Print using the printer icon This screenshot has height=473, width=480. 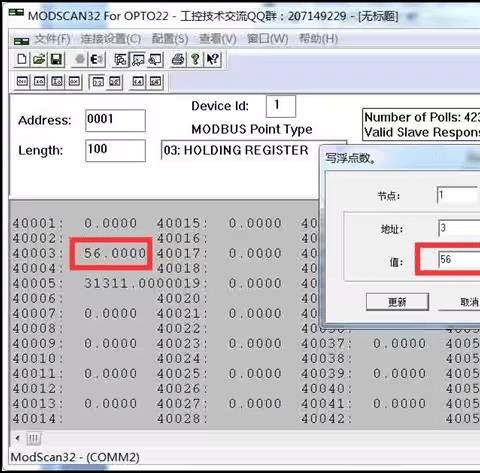(178, 60)
